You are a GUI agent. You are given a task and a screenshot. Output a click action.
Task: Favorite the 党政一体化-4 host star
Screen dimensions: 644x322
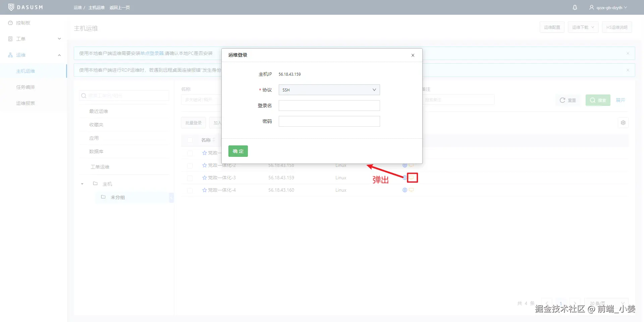[x=205, y=190]
